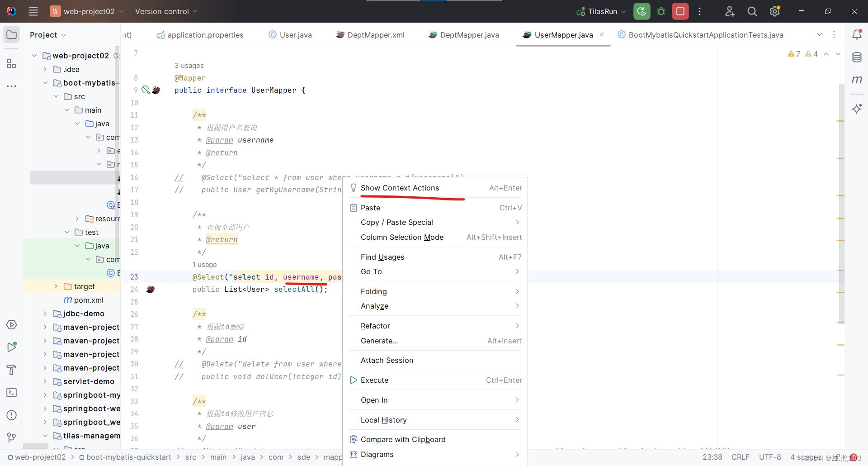Expand the jdbc-demo module
This screenshot has height=466, width=868.
(x=45, y=314)
